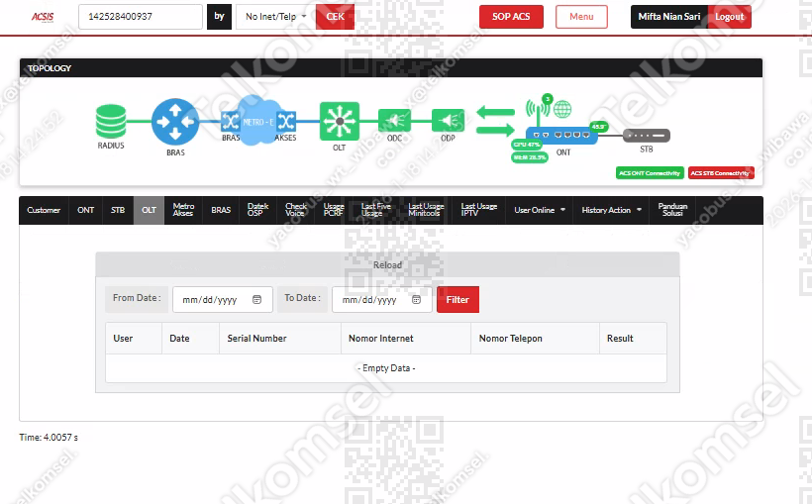This screenshot has height=504, width=812.
Task: Click the small BRAS switch icon beside Metro-E cloud
Action: pos(230,122)
